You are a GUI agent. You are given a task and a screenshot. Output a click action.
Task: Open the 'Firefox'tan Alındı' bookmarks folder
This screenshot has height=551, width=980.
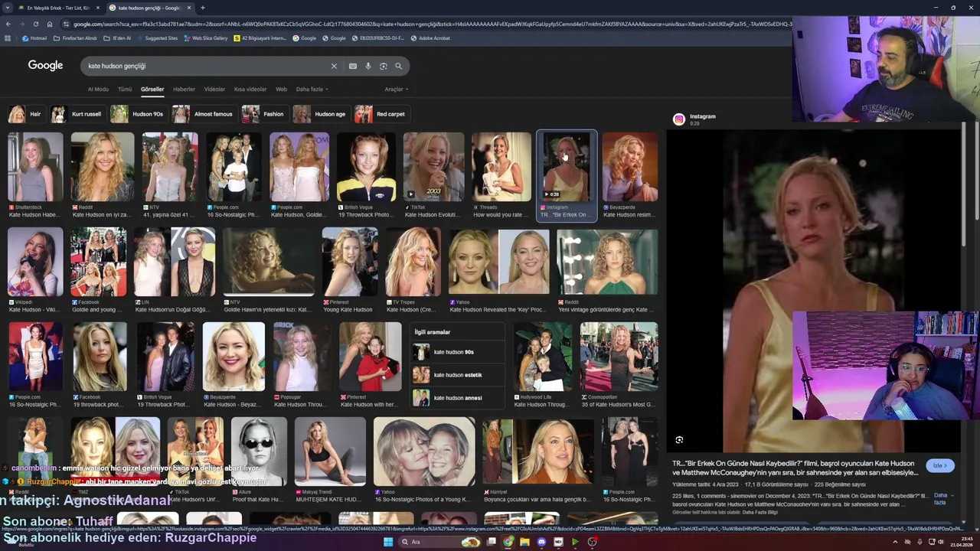click(x=75, y=37)
